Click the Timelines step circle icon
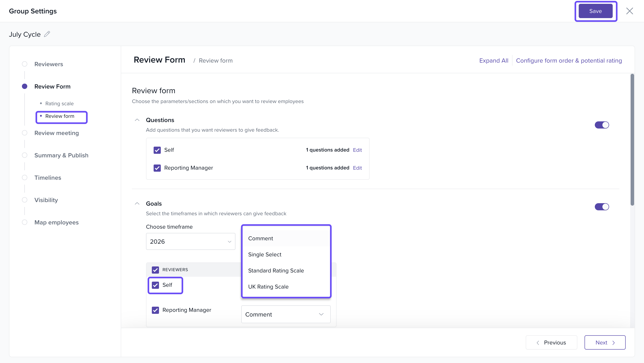The height and width of the screenshot is (363, 644). click(x=25, y=178)
